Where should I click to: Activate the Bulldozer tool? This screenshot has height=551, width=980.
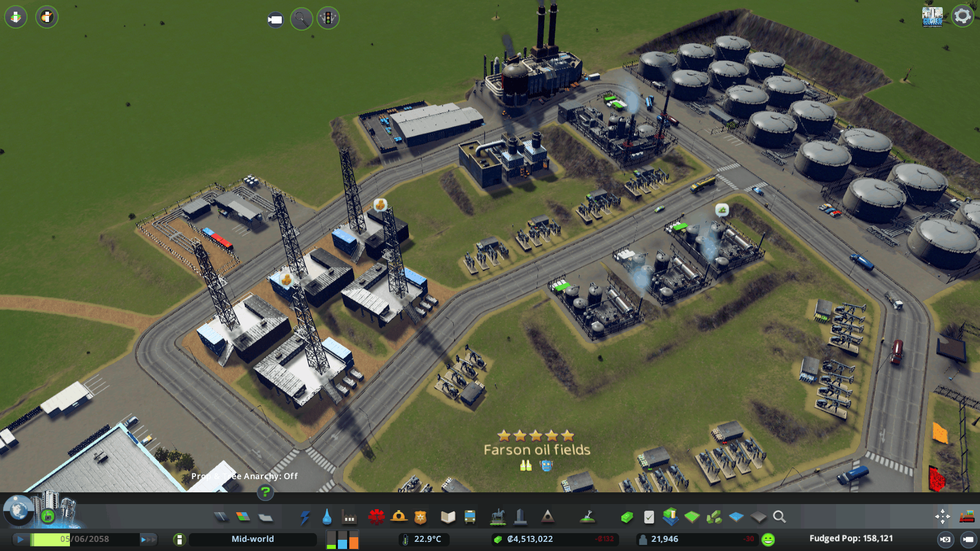click(x=967, y=517)
